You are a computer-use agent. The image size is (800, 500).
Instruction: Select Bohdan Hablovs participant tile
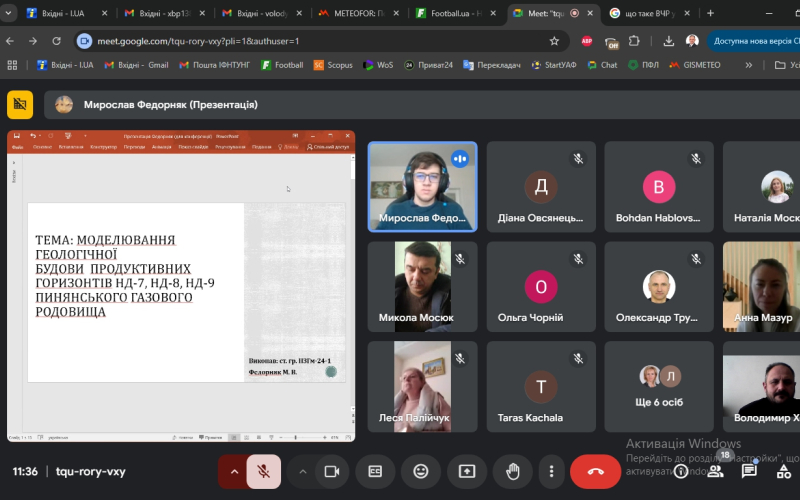pyautogui.click(x=659, y=187)
